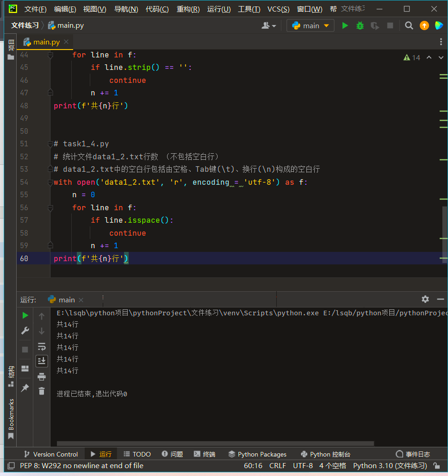This screenshot has height=476, width=448.
Task: Click Python 3.10 interpreter in status bar
Action: click(390, 466)
